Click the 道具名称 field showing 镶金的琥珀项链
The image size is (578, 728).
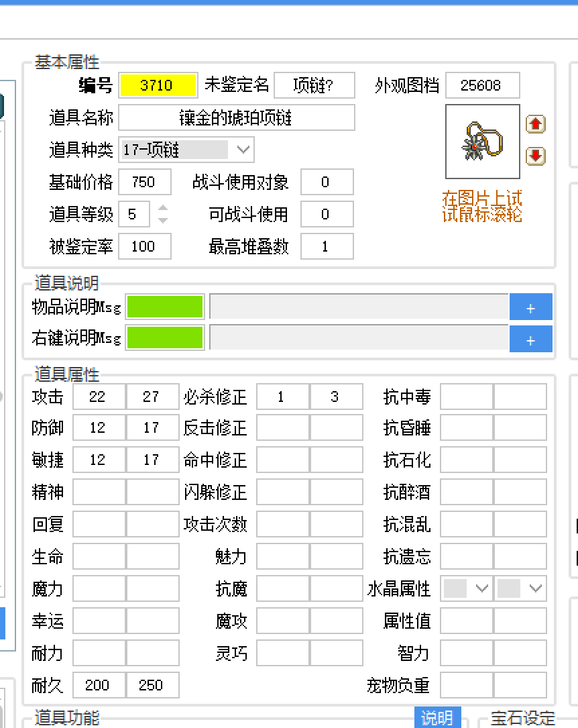coord(237,117)
